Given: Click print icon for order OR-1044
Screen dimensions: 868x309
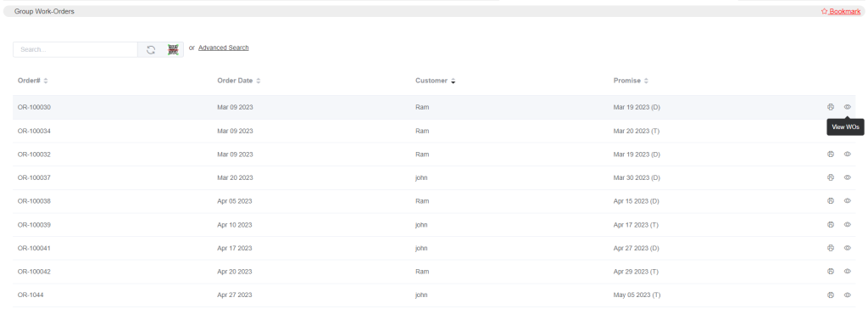Looking at the screenshot, I should 831,295.
